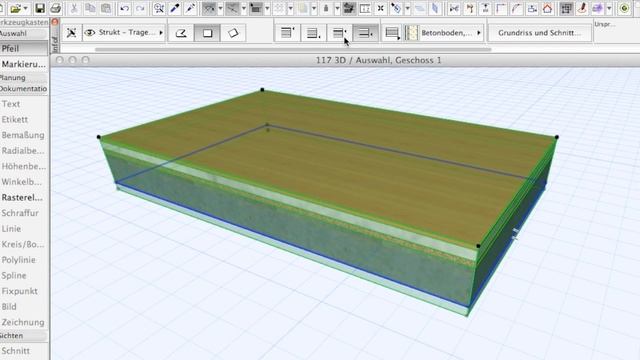This screenshot has width=640, height=360.
Task: Expand the Planung toolbox section
Action: (24, 78)
